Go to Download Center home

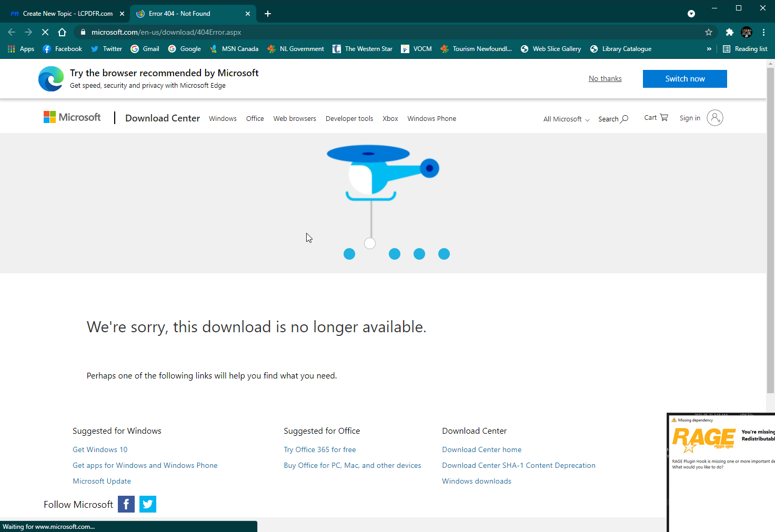(x=482, y=450)
